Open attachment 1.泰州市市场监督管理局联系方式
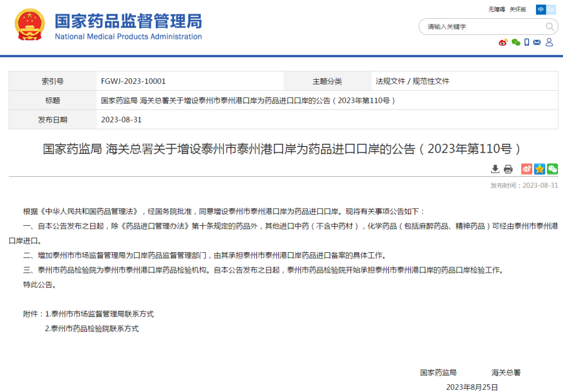Screen dimensions: 563x392 100,314
